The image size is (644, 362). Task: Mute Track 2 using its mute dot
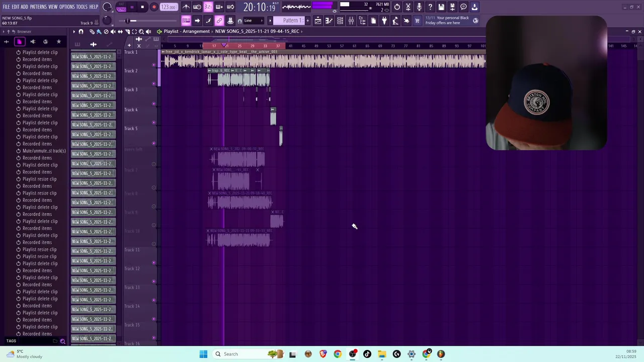154,83
